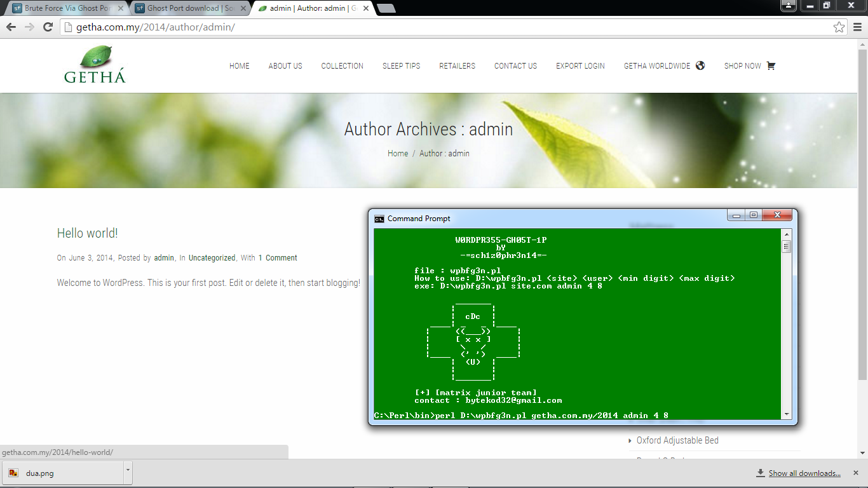This screenshot has height=488, width=868.
Task: Click the perl command line in Command Prompt
Action: click(x=521, y=416)
